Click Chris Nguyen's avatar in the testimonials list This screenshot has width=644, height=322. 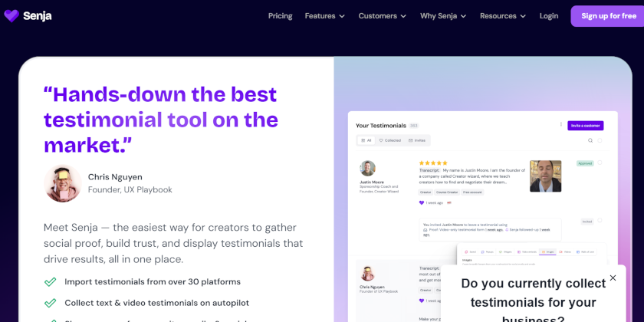click(367, 274)
